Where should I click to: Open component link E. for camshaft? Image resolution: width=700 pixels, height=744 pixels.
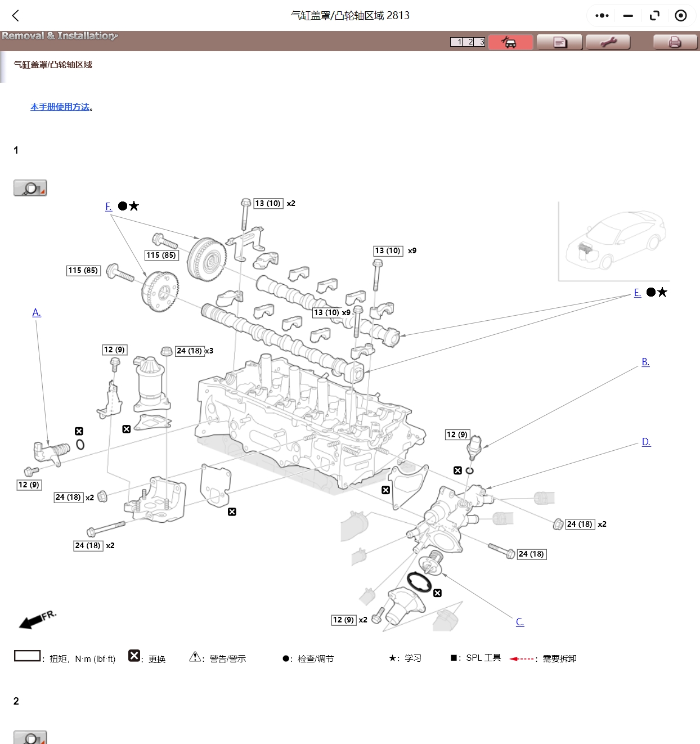[637, 293]
